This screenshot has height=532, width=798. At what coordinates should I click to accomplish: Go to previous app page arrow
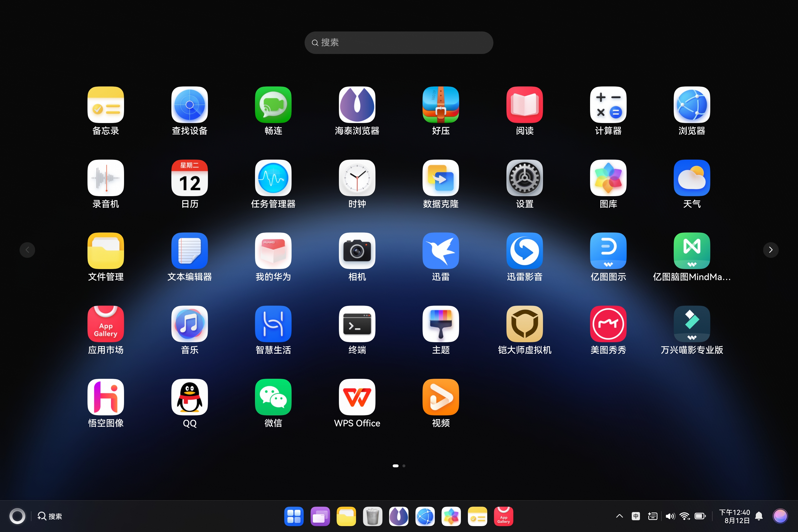click(27, 250)
